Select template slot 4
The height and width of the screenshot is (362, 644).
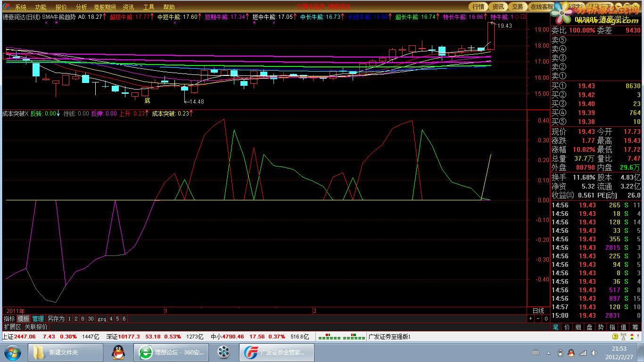point(111,319)
